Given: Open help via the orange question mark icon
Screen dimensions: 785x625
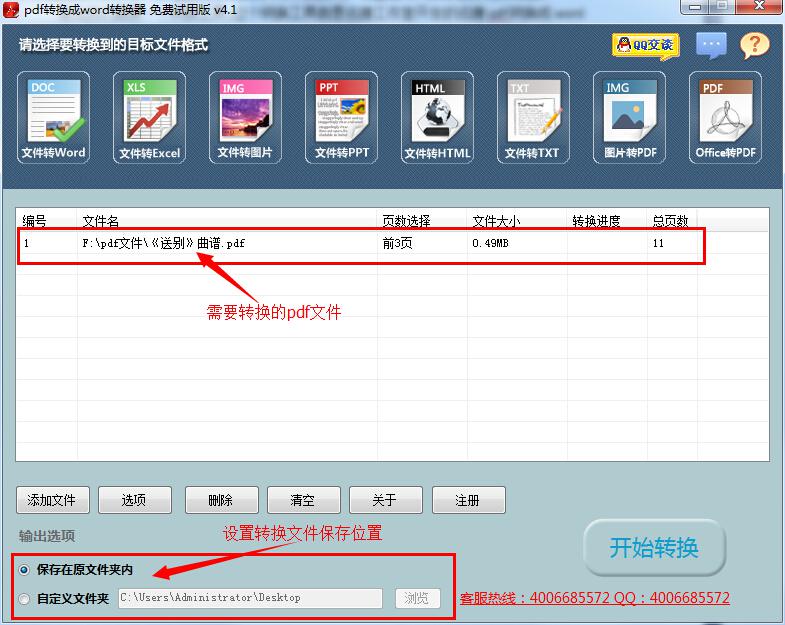Looking at the screenshot, I should 754,46.
